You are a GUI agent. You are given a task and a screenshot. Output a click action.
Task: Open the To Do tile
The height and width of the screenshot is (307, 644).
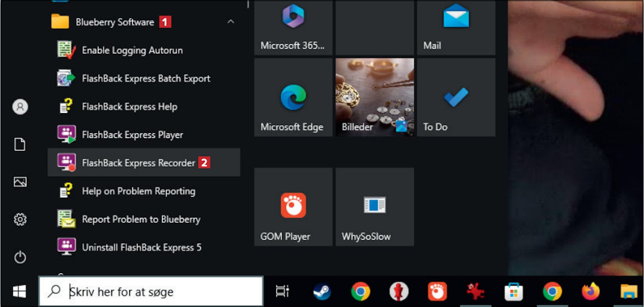456,98
